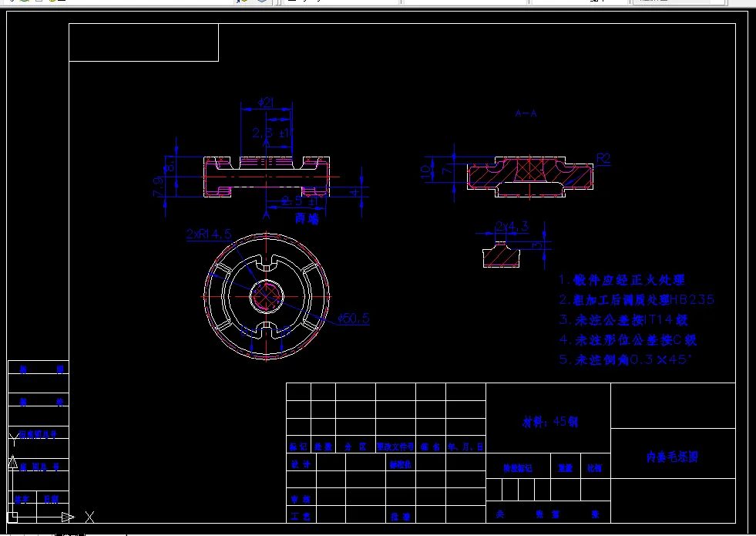Select the 两端 annotation under side view
The width and height of the screenshot is (756, 536).
pyautogui.click(x=307, y=219)
